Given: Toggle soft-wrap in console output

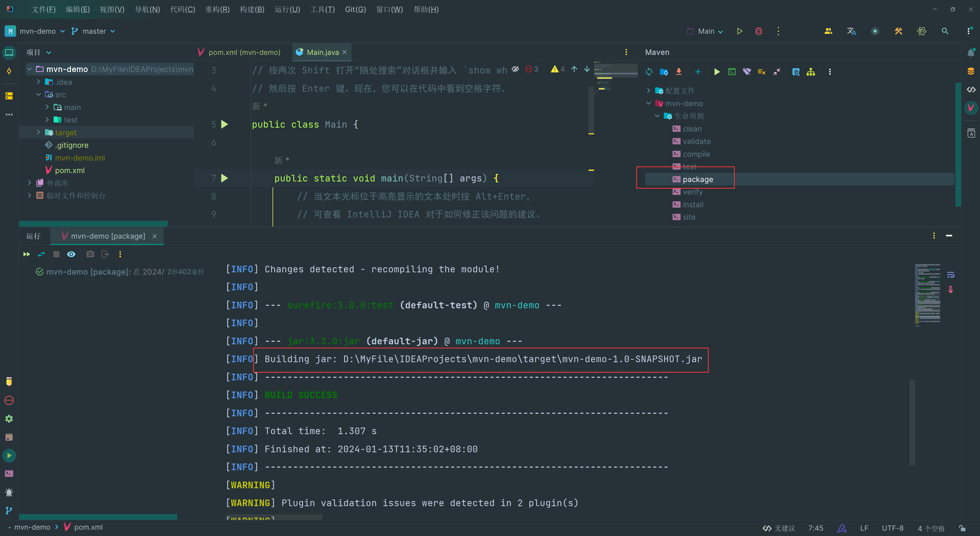Looking at the screenshot, I should (950, 275).
